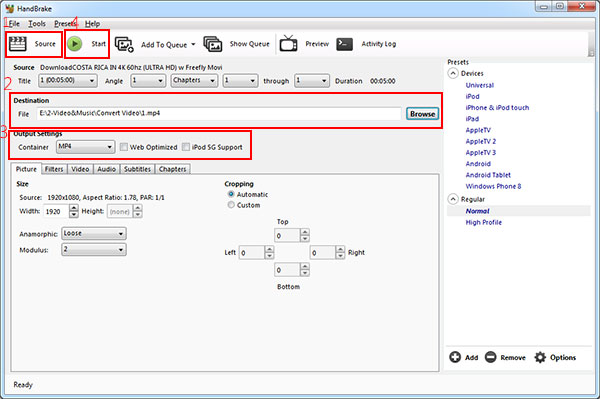This screenshot has height=399, width=600.
Task: Enable the Web Optimized checkbox
Action: [x=124, y=147]
